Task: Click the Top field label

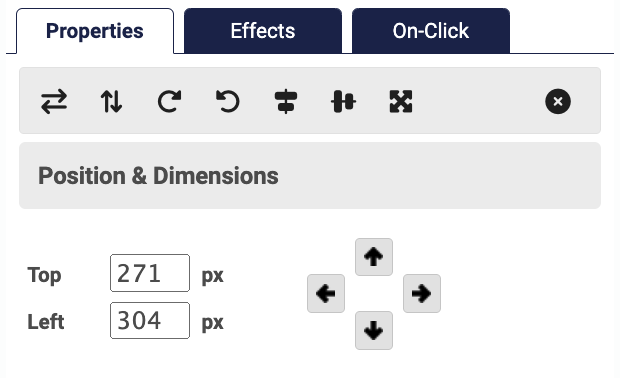Action: pos(44,275)
